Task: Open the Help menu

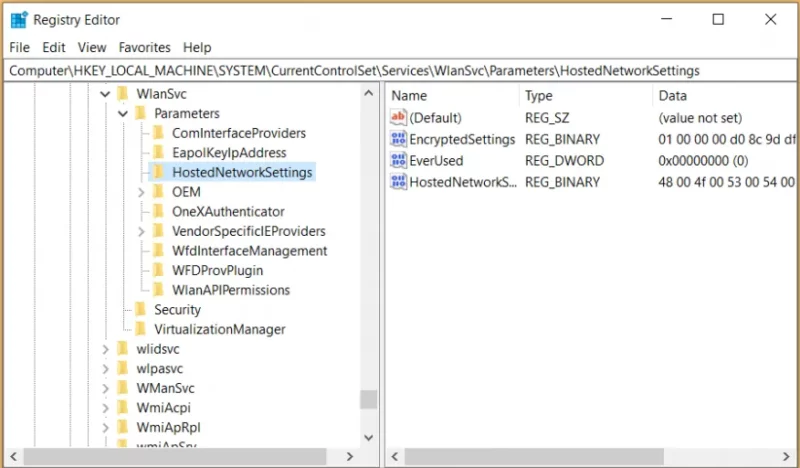Action: pyautogui.click(x=197, y=47)
